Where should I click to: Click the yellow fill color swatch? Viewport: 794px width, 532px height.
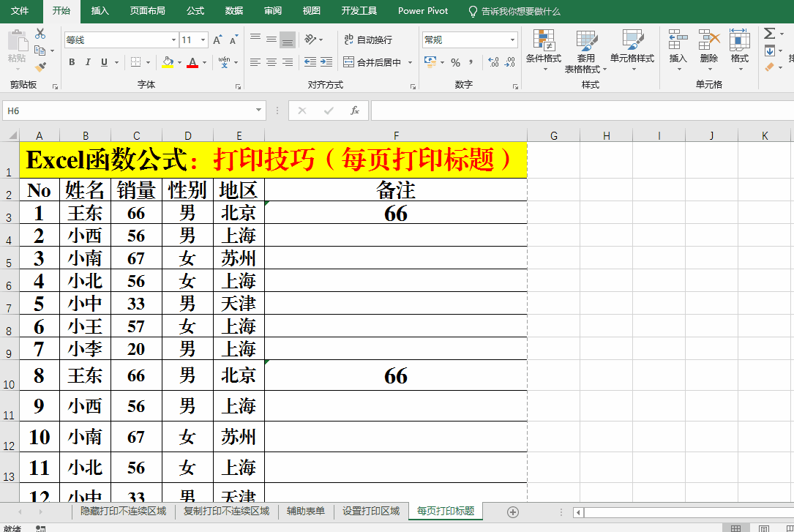(168, 62)
